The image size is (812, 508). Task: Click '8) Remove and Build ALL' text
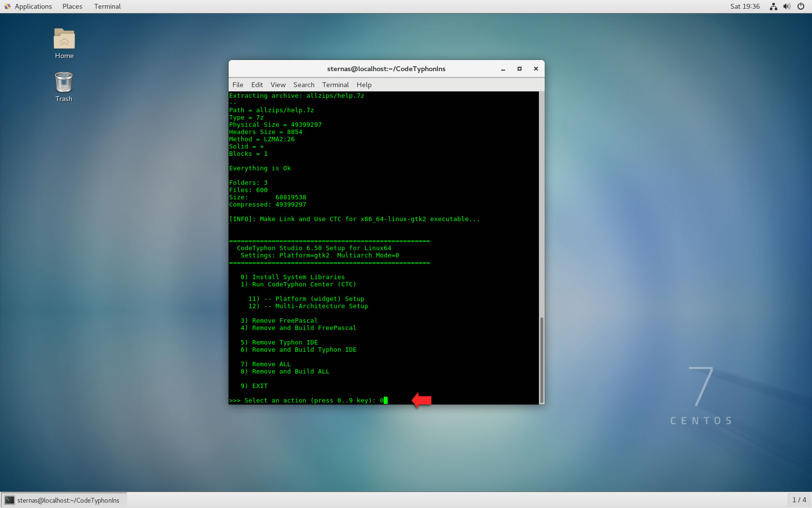coord(285,372)
